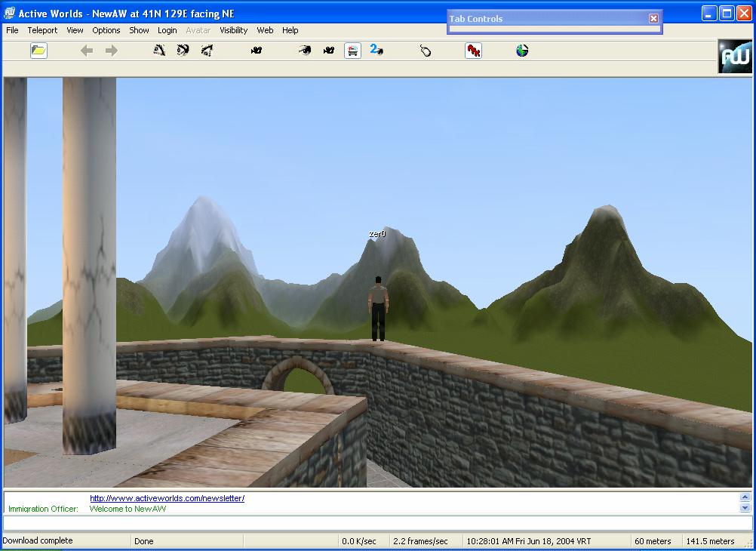The width and height of the screenshot is (756, 551).
Task: Open the Teleport menu
Action: click(x=42, y=30)
